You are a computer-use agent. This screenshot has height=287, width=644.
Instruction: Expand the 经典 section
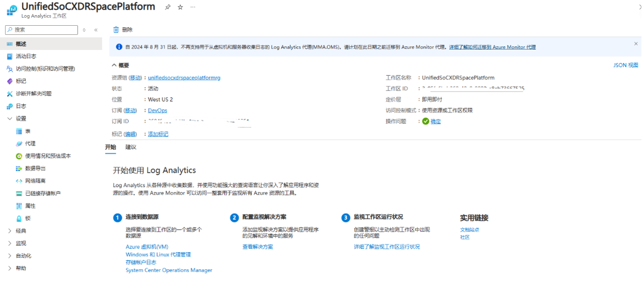point(10,230)
